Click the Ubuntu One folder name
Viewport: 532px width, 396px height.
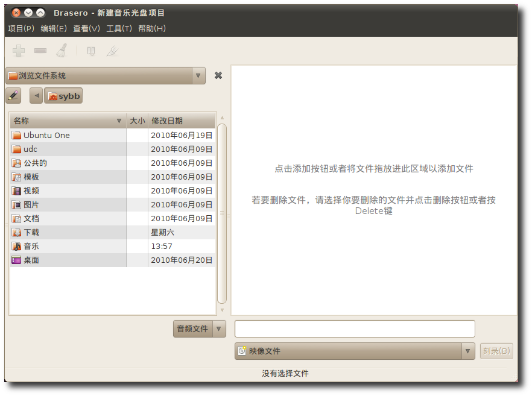(x=46, y=135)
